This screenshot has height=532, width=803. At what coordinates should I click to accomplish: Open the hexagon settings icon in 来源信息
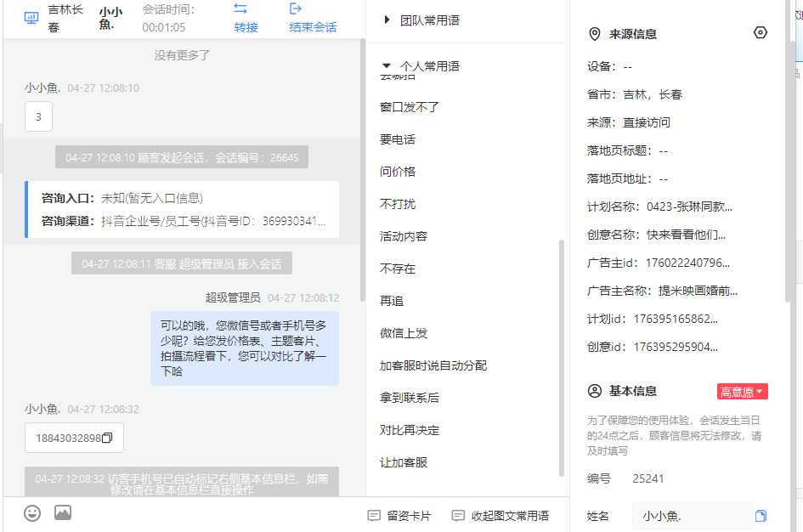[x=761, y=33]
